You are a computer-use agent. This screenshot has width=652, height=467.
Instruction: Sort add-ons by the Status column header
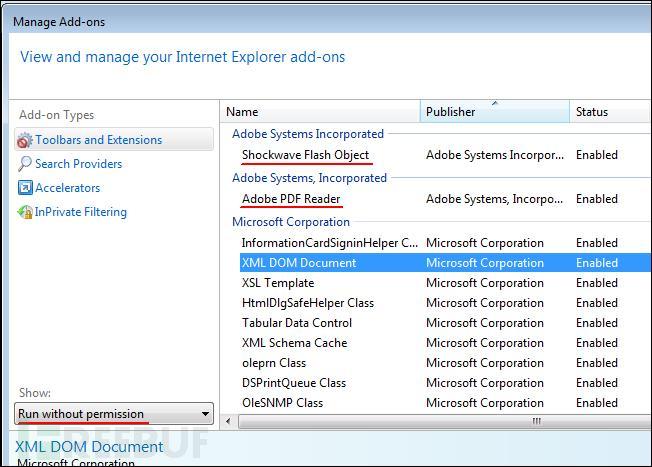pos(610,112)
